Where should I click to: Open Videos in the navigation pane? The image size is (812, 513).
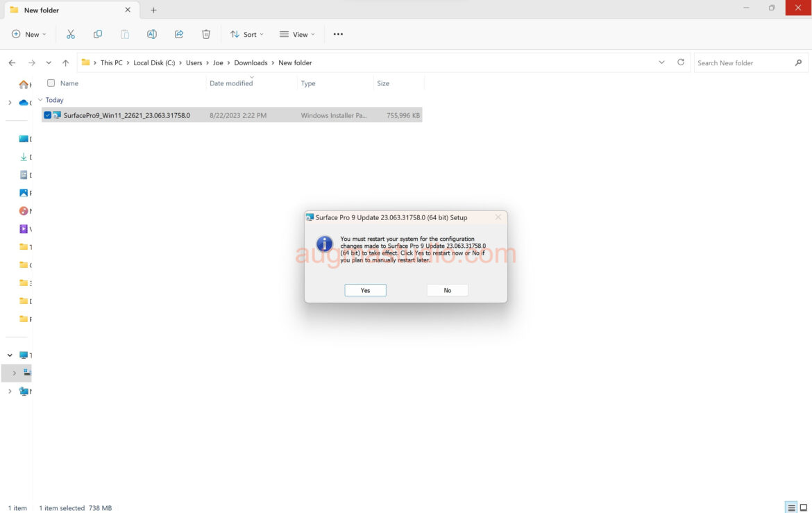pos(24,228)
